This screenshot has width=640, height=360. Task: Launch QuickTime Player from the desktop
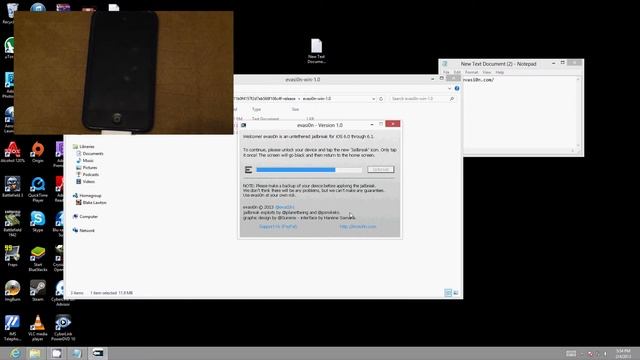pyautogui.click(x=38, y=189)
